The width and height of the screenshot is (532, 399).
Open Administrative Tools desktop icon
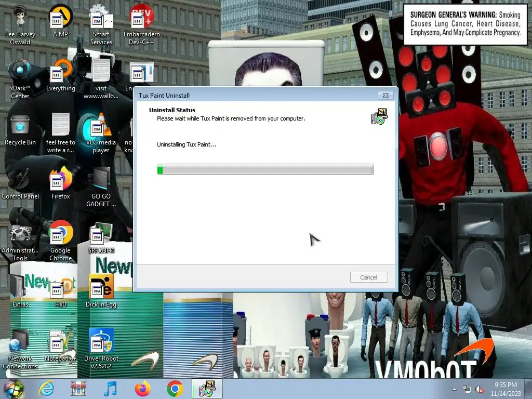pyautogui.click(x=20, y=241)
